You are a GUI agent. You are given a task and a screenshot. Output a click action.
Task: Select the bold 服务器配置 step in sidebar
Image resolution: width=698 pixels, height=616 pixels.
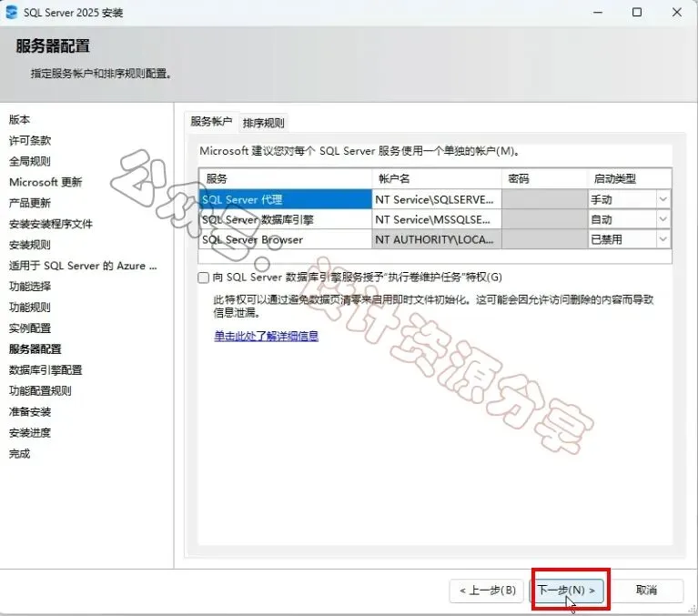click(35, 349)
